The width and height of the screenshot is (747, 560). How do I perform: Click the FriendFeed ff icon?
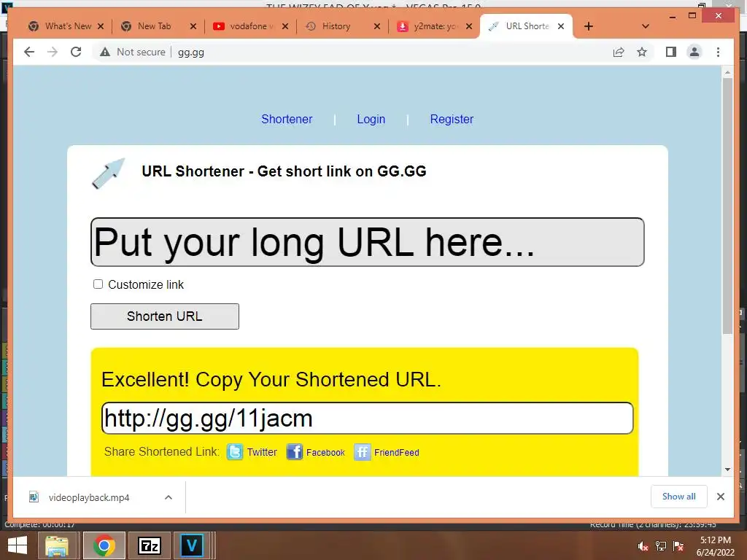click(362, 451)
